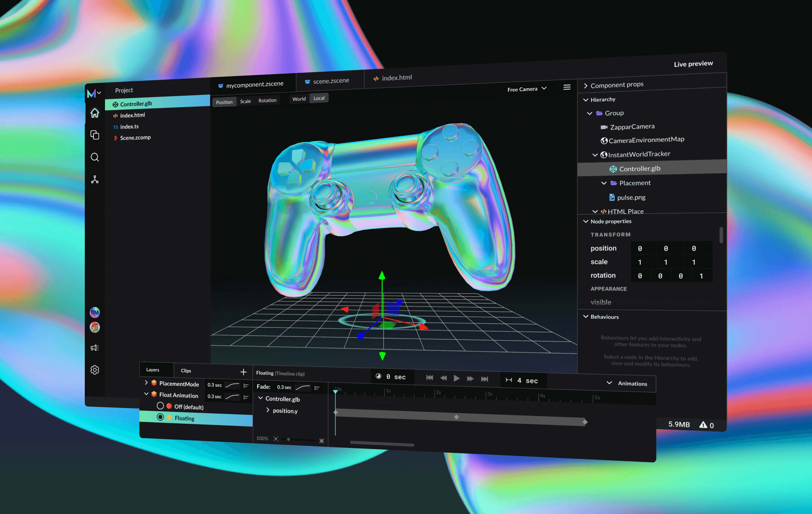The image size is (812, 514).
Task: Click the Local coordinate toggle button
Action: (319, 99)
